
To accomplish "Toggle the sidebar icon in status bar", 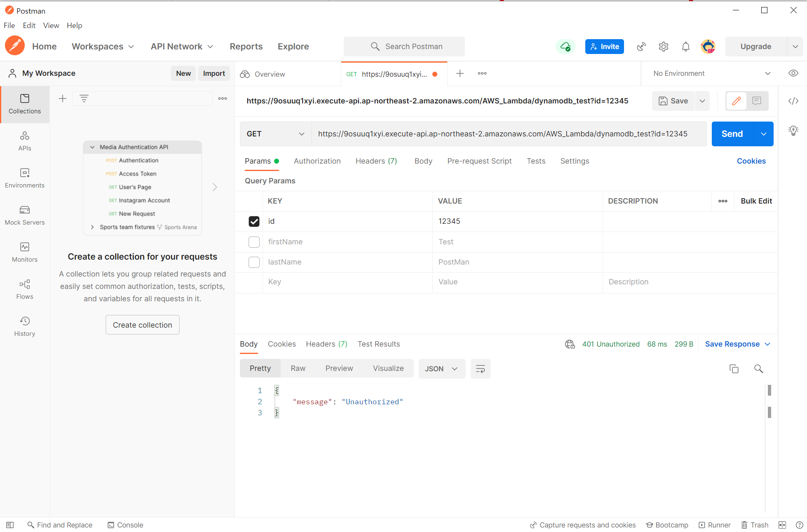I will [x=10, y=525].
